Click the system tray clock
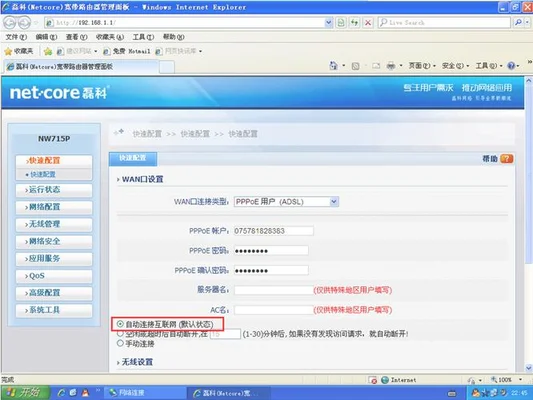The width and height of the screenshot is (533, 400). (x=519, y=393)
